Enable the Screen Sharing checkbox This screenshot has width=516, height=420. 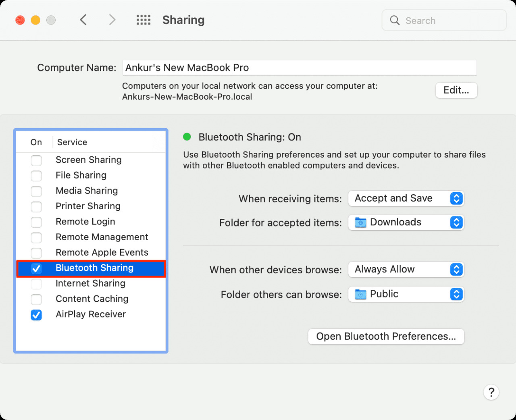click(x=36, y=160)
